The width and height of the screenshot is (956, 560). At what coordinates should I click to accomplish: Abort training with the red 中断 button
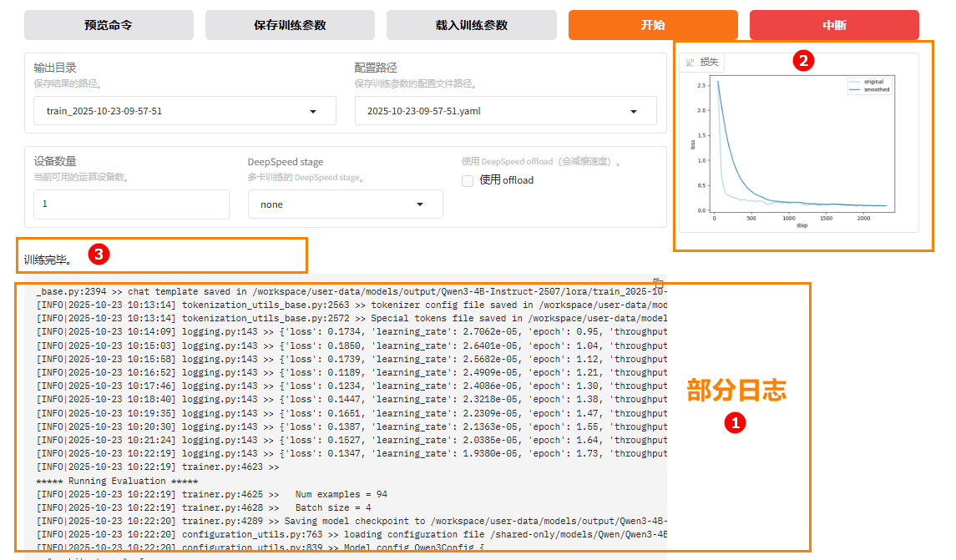pos(833,25)
